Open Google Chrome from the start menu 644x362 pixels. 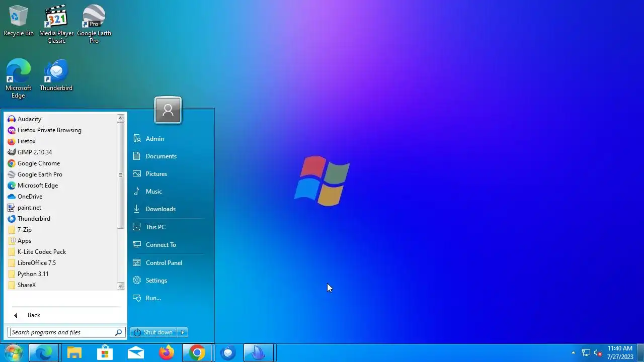(61, 163)
